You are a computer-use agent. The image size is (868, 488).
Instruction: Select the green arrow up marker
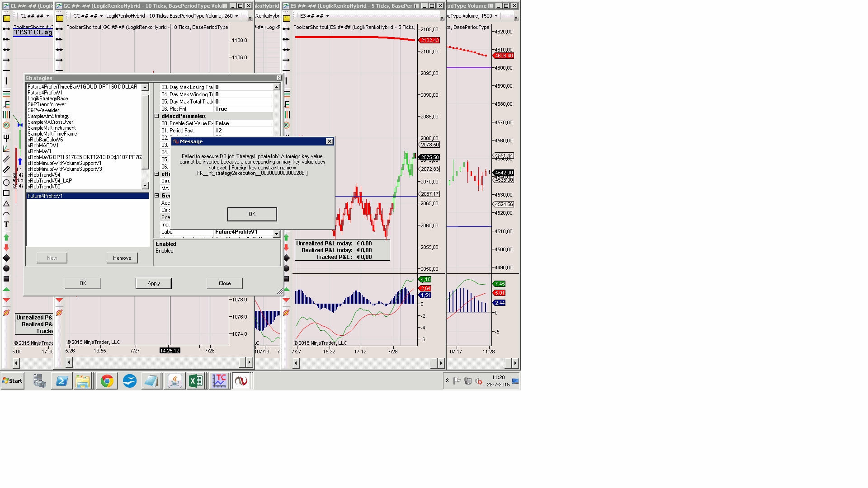6,237
